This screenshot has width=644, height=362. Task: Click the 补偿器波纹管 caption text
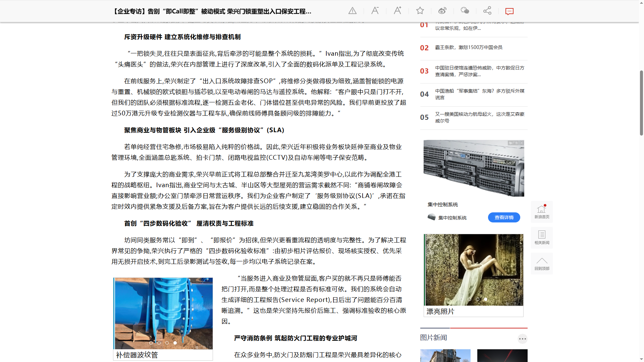137,355
